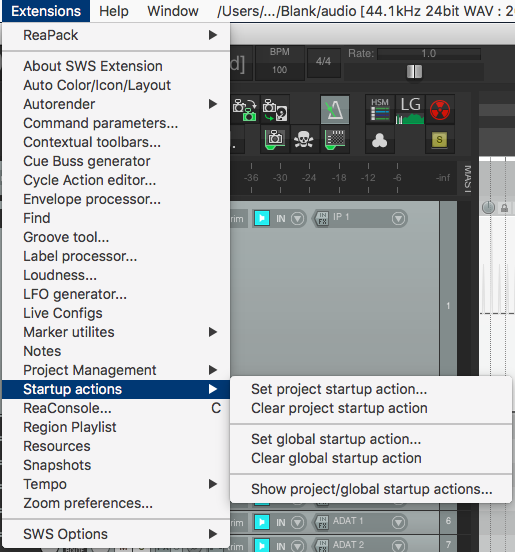Open Live Configs

point(116,313)
